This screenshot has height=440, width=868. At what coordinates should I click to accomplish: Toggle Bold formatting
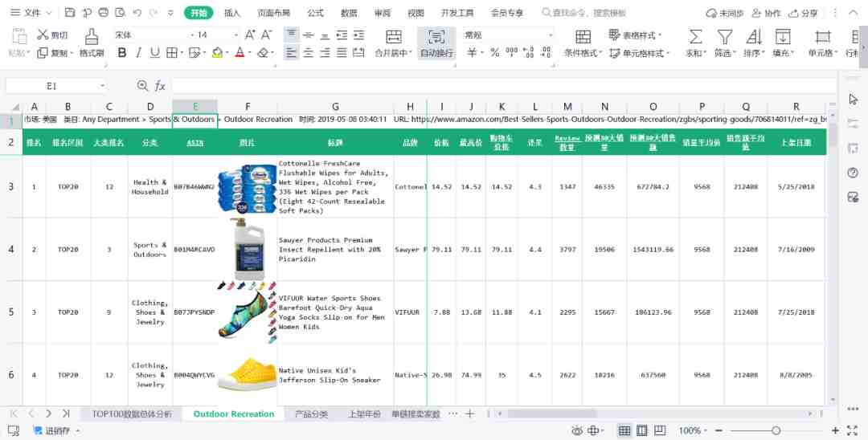point(122,53)
